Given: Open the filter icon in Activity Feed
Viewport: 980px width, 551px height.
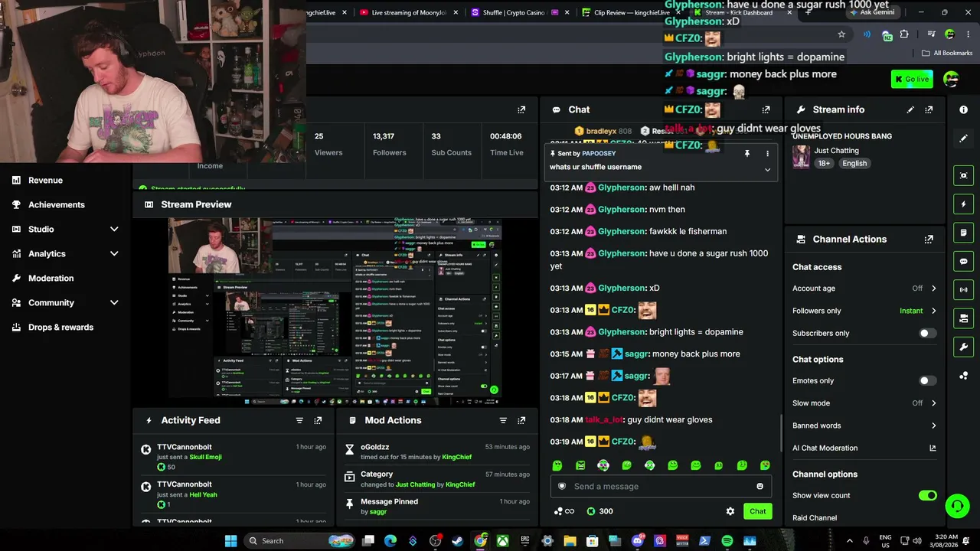Looking at the screenshot, I should point(299,420).
